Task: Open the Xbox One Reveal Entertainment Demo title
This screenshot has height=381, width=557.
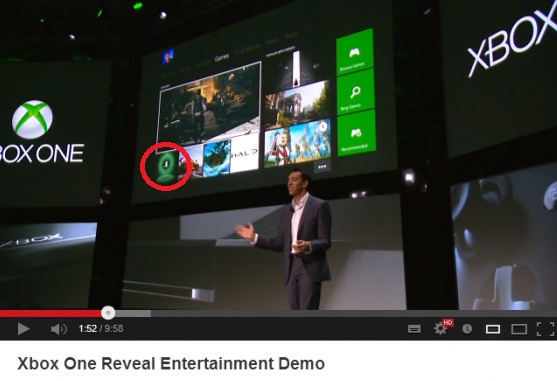Action: pyautogui.click(x=171, y=364)
